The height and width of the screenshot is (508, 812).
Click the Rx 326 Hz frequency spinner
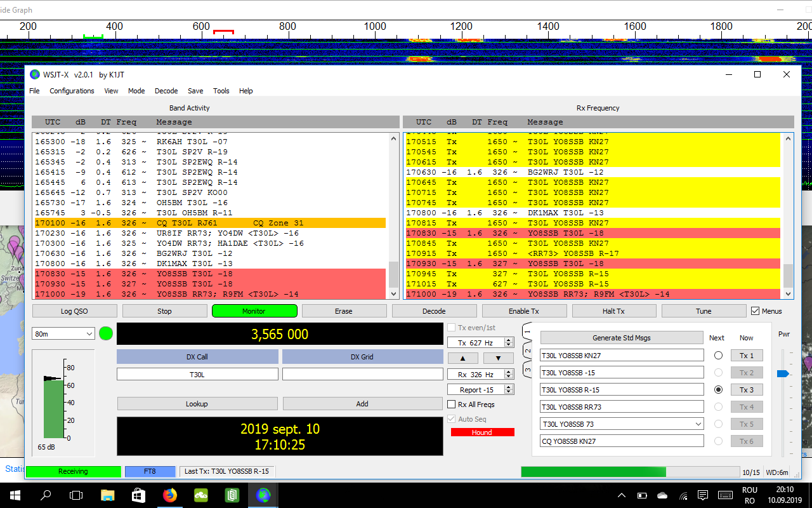480,375
